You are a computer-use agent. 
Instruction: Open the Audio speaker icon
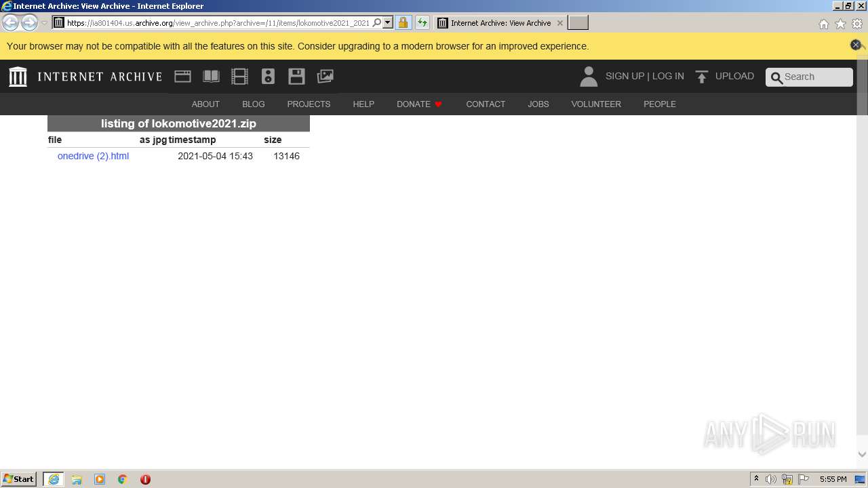click(268, 77)
